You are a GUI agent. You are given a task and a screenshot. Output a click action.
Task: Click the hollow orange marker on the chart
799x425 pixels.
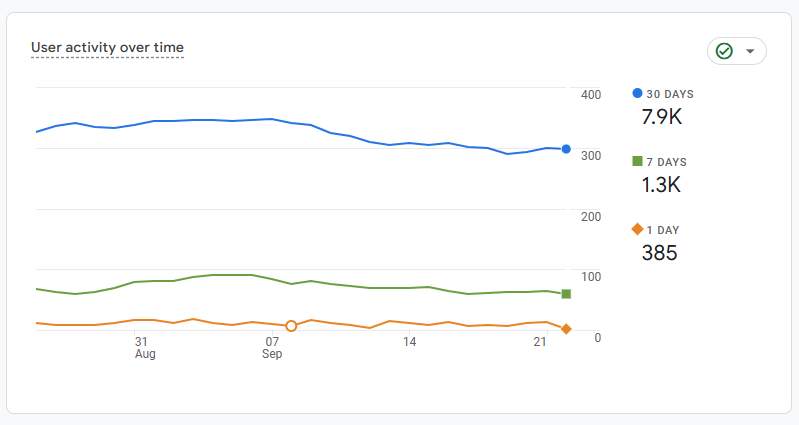291,326
